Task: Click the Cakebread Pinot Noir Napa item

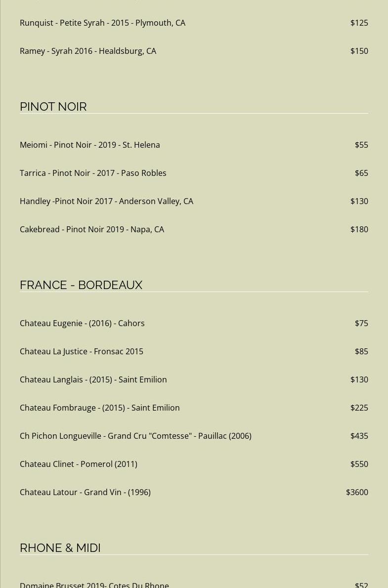Action: tap(92, 229)
